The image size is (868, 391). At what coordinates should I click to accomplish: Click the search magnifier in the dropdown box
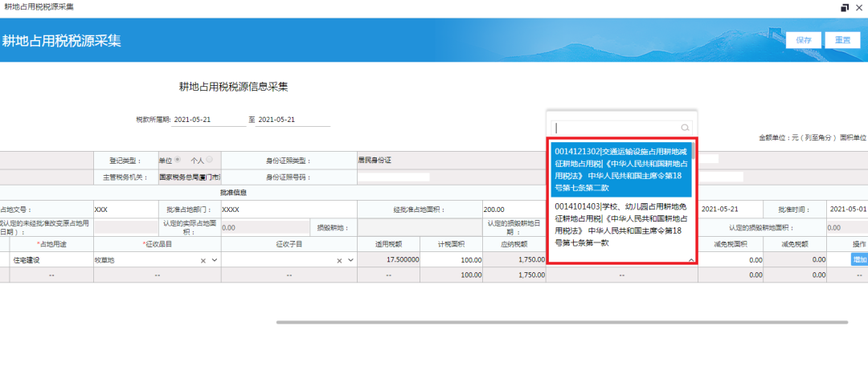(685, 128)
